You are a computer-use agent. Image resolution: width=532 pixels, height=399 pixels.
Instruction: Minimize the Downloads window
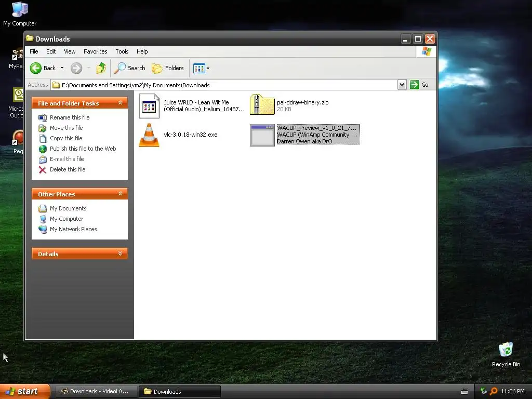[405, 39]
